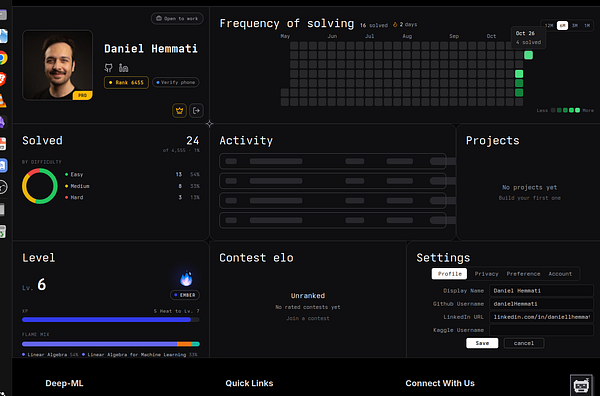Click the Quick Links footer heading
The height and width of the screenshot is (396, 600).
coord(249,383)
